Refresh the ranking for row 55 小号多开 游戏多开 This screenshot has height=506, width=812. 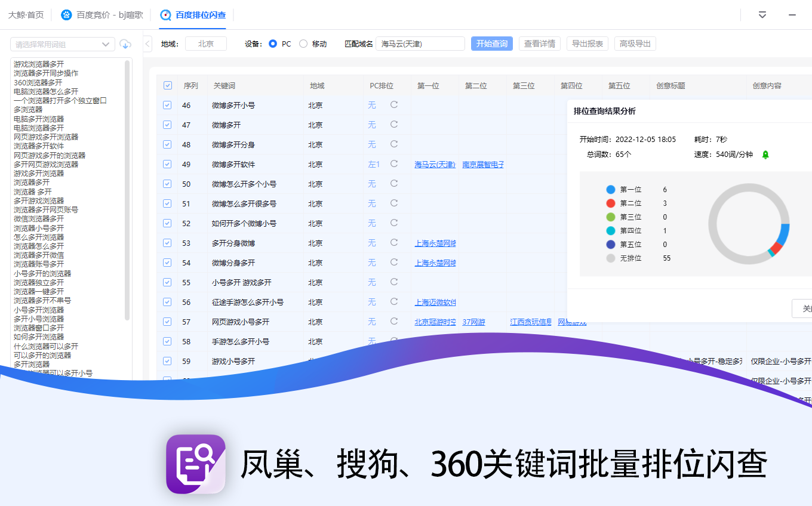(394, 282)
